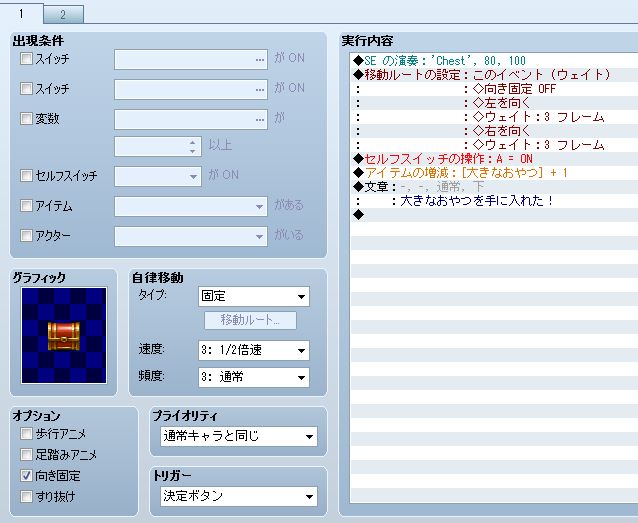Viewport: 638px width, 523px height.
Task: Open the セルフスイッチ dropdown
Action: [158, 177]
